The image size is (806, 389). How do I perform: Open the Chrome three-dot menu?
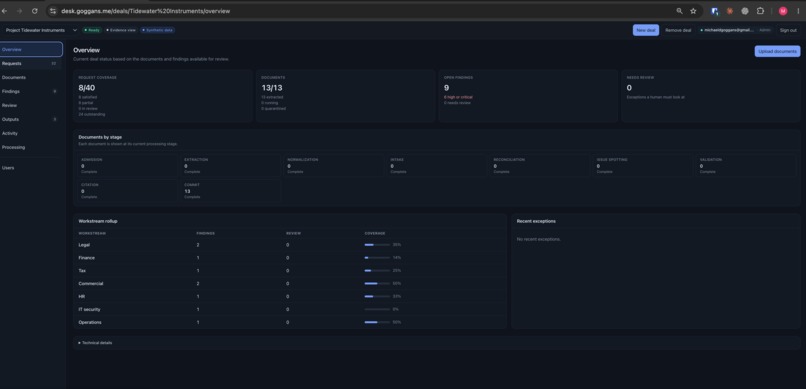[798, 11]
